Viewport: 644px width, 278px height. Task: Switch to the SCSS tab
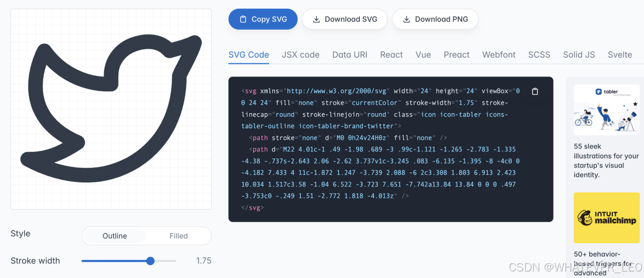539,55
